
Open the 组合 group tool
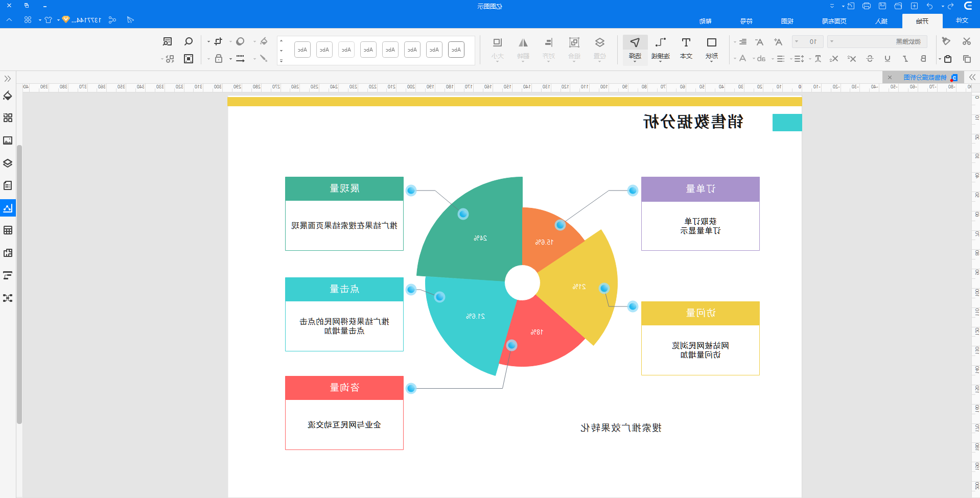tap(574, 49)
